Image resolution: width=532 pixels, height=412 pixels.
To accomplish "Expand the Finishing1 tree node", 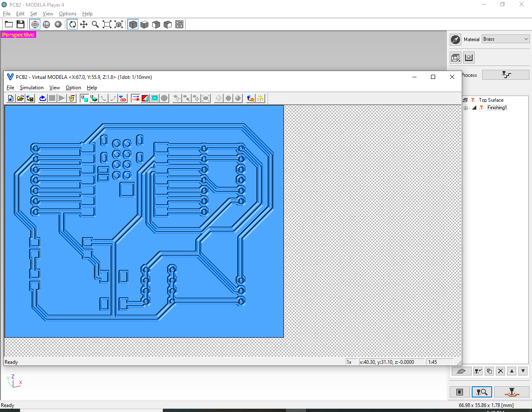I will (x=465, y=107).
